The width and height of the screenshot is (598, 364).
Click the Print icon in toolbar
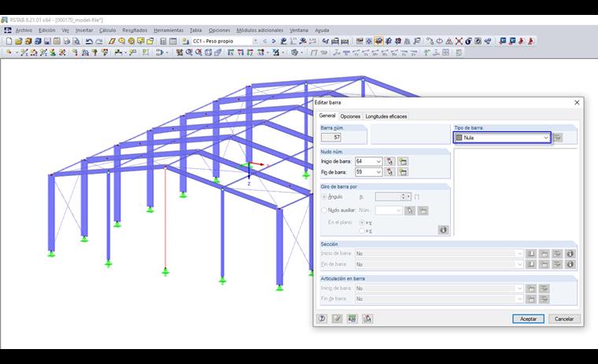tap(67, 41)
